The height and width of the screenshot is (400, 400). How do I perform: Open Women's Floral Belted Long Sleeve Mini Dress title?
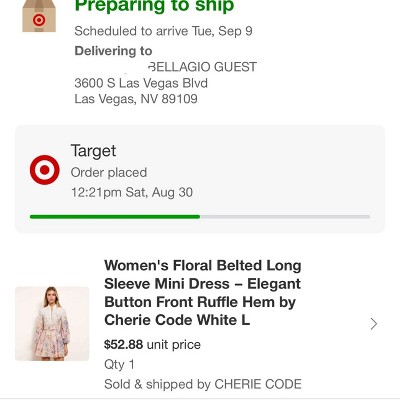(203, 293)
